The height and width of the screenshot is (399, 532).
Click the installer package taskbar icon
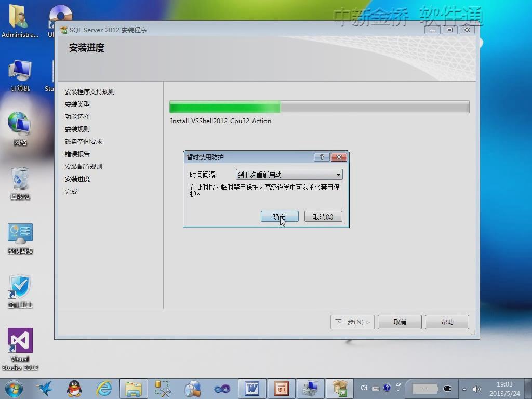340,389
